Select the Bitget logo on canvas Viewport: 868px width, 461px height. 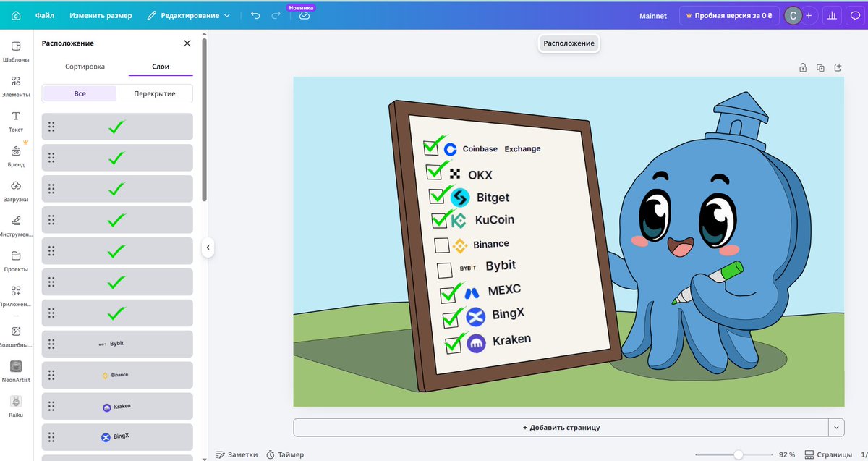pyautogui.click(x=460, y=197)
